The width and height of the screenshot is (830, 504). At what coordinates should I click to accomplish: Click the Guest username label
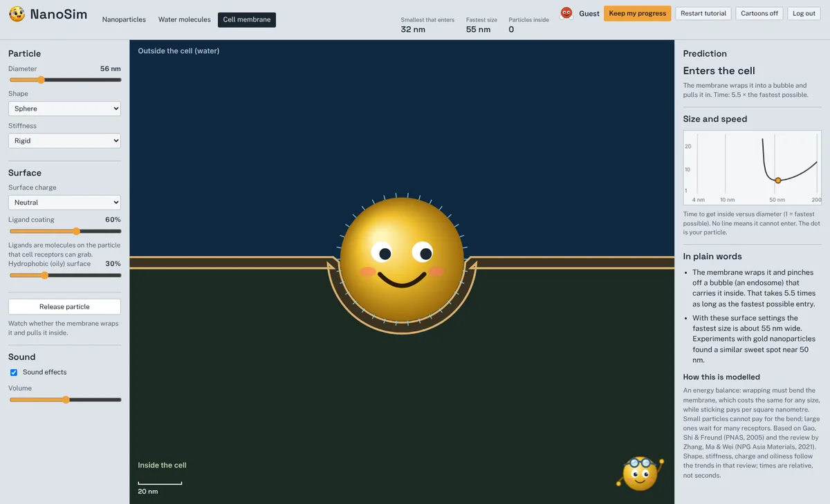(x=589, y=14)
